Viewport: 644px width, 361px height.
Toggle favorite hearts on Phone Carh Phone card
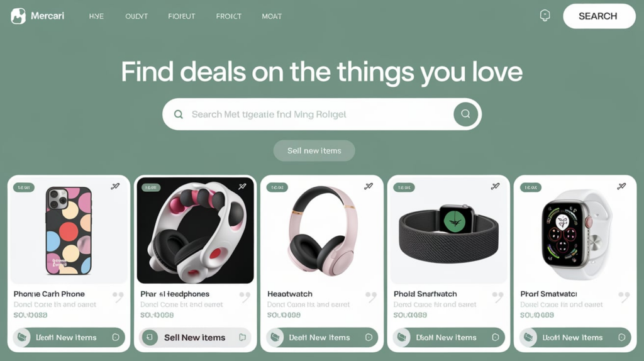click(118, 296)
